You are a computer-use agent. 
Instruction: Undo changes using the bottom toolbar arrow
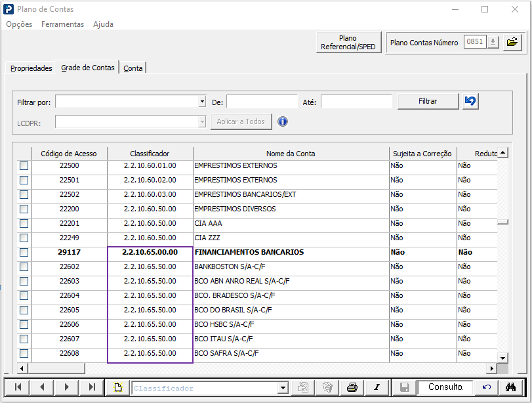(487, 387)
